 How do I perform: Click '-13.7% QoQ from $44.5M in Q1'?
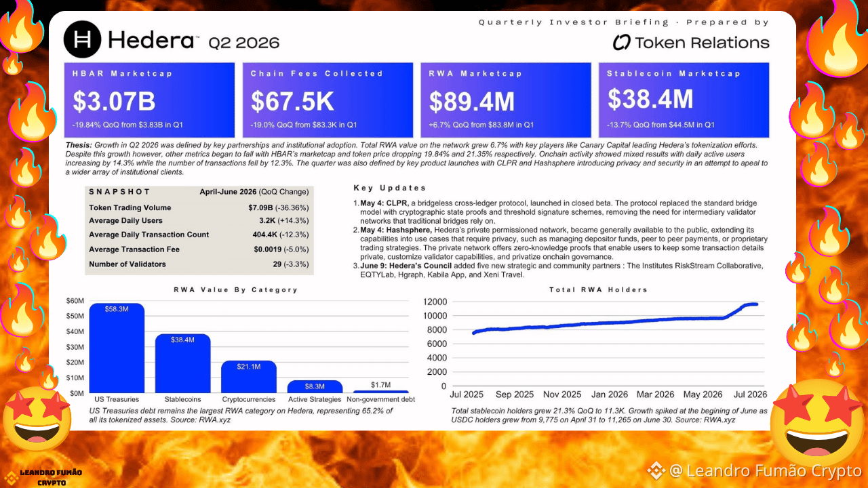point(660,125)
